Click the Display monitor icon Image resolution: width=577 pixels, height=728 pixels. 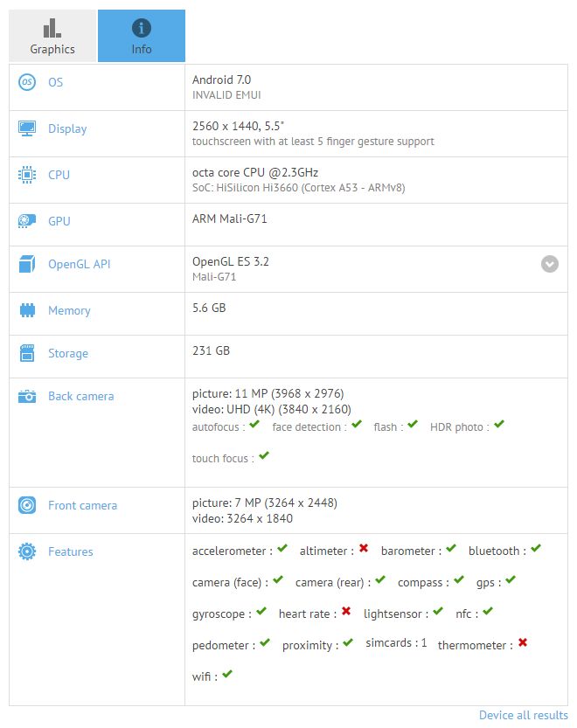(x=27, y=128)
